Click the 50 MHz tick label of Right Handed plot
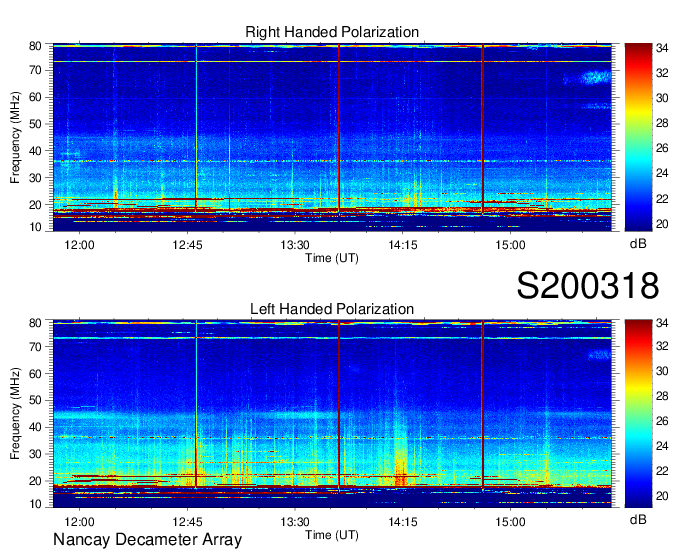Viewport: 680px width, 552px height. coord(35,124)
